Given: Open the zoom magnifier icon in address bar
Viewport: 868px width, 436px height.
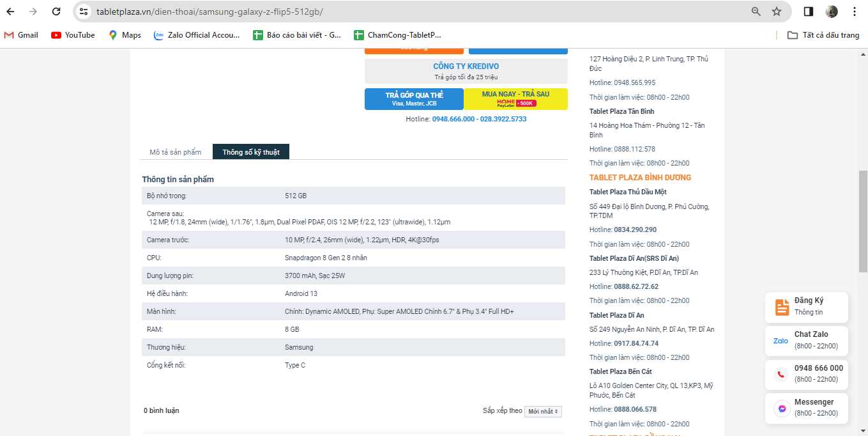Looking at the screenshot, I should [756, 12].
